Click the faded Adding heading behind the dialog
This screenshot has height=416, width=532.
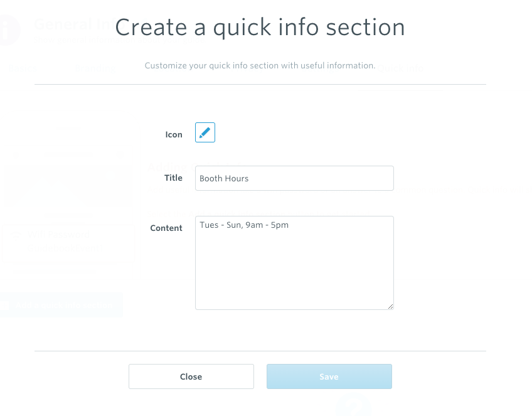pyautogui.click(x=169, y=167)
